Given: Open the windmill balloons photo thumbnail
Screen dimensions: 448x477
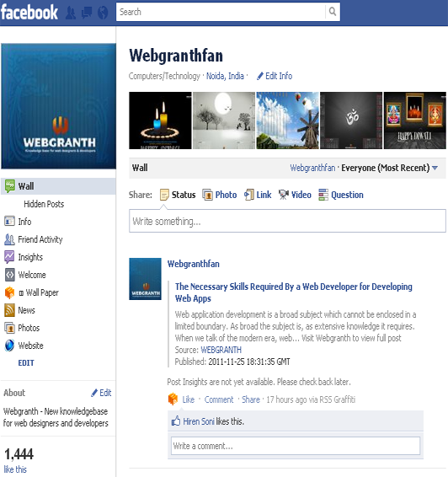Looking at the screenshot, I should [x=287, y=121].
